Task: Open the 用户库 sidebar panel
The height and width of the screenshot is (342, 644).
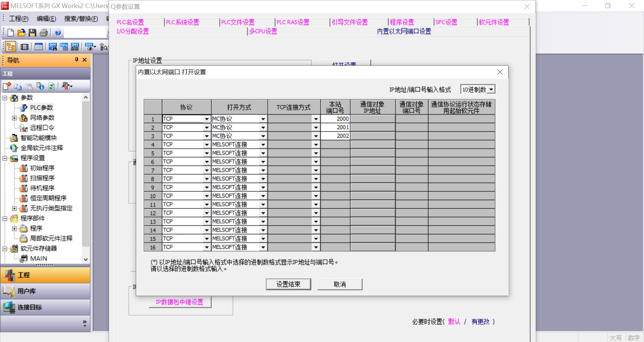Action: [27, 291]
